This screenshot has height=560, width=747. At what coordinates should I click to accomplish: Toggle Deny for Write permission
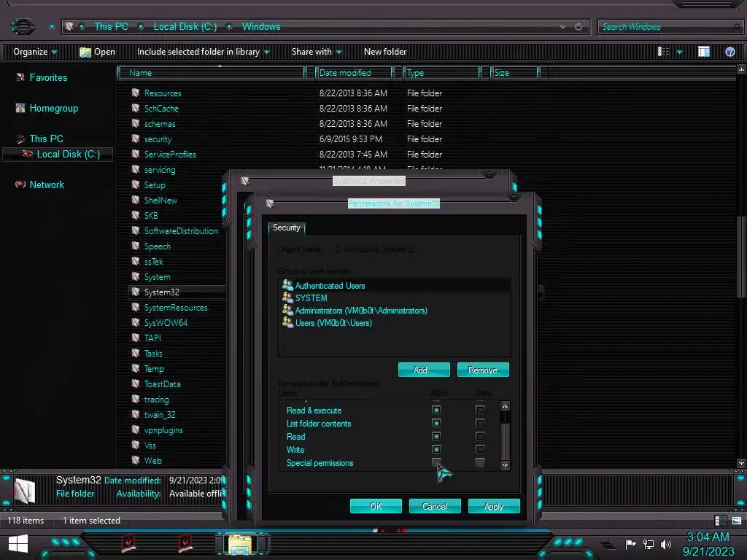[x=480, y=449]
